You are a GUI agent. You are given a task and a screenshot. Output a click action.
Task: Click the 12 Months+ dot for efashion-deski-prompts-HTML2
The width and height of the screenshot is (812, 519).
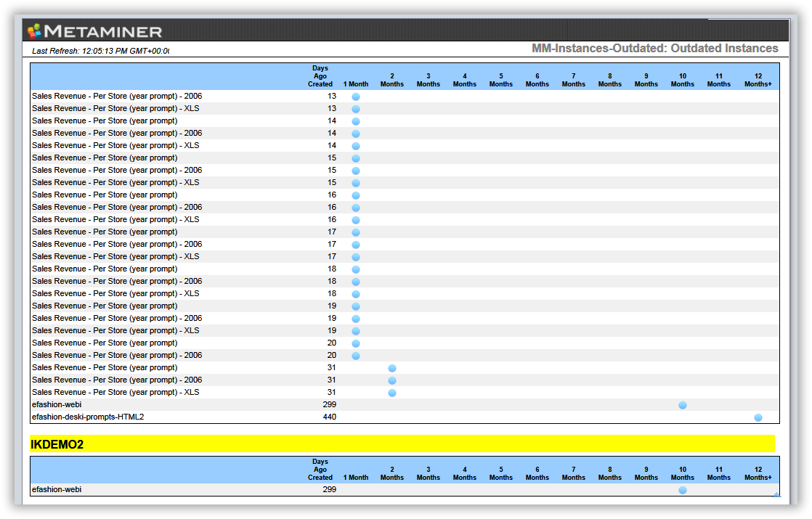click(758, 417)
